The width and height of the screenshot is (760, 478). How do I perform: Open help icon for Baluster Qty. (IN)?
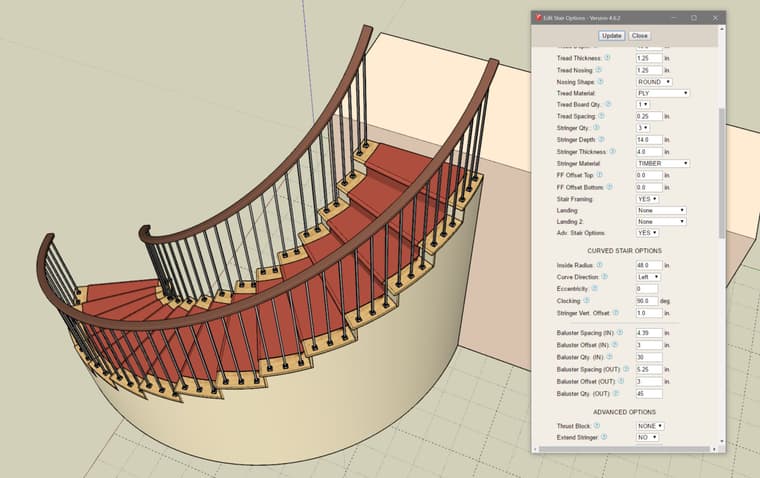[x=609, y=357]
